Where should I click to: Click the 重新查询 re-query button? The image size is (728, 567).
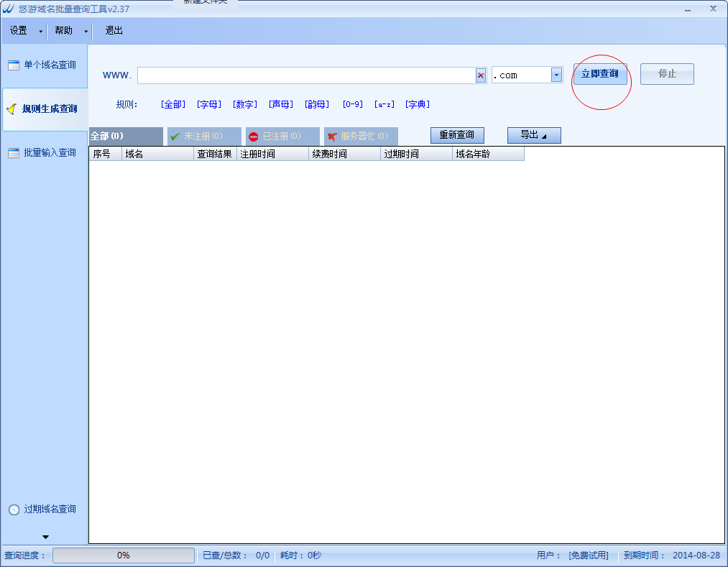(457, 135)
